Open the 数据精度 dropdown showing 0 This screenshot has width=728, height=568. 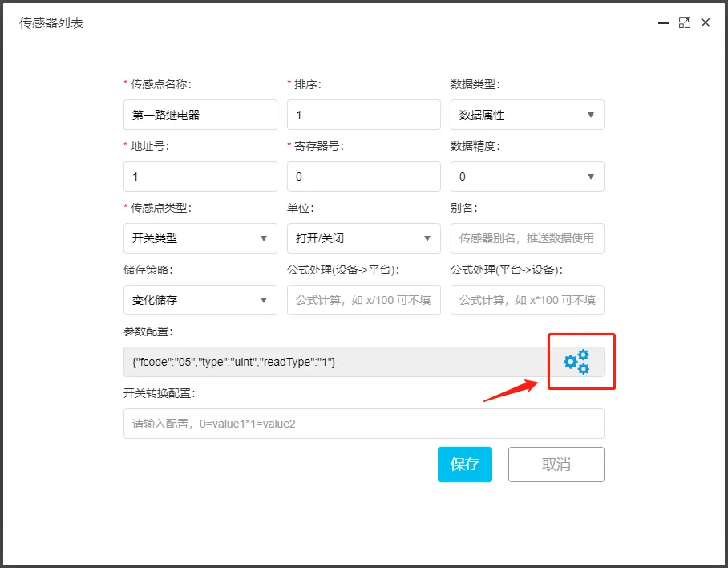point(527,176)
